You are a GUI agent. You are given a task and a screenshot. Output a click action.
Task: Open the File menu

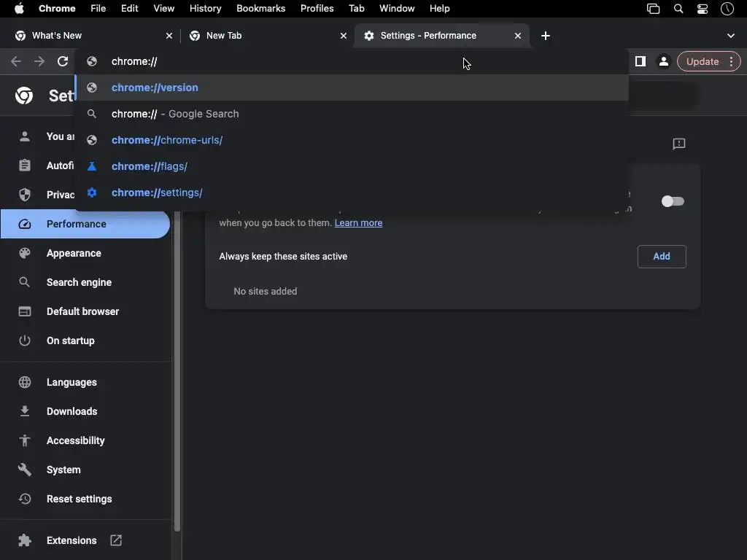pyautogui.click(x=98, y=9)
